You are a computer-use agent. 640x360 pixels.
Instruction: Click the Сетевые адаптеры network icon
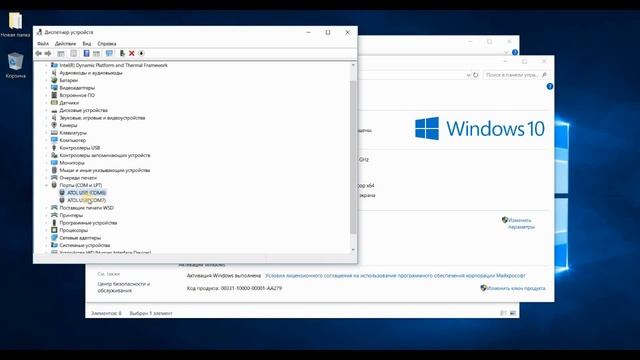click(x=54, y=238)
